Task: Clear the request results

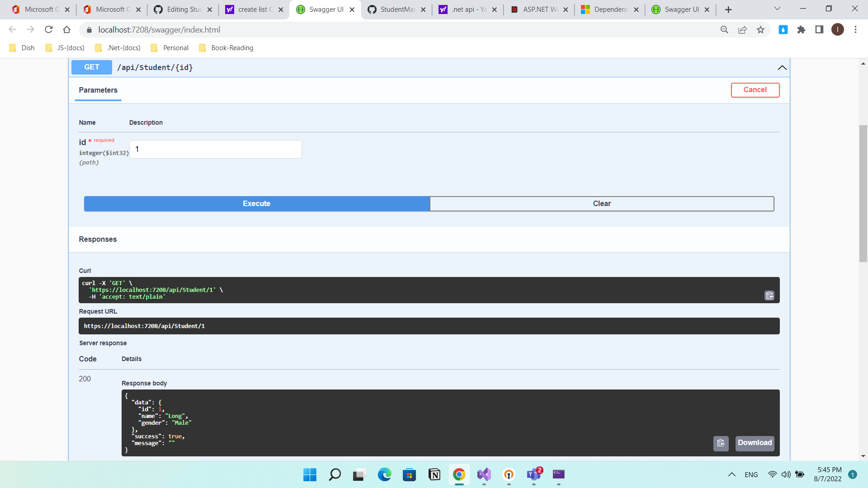Action: (602, 203)
